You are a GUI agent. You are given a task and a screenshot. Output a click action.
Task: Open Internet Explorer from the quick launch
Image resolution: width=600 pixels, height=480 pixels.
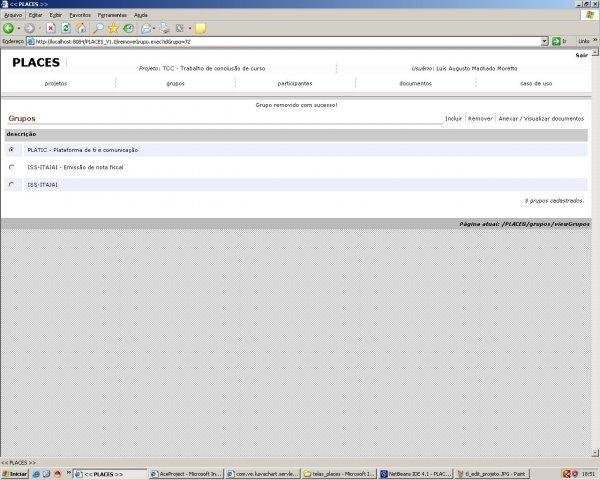[x=36, y=474]
